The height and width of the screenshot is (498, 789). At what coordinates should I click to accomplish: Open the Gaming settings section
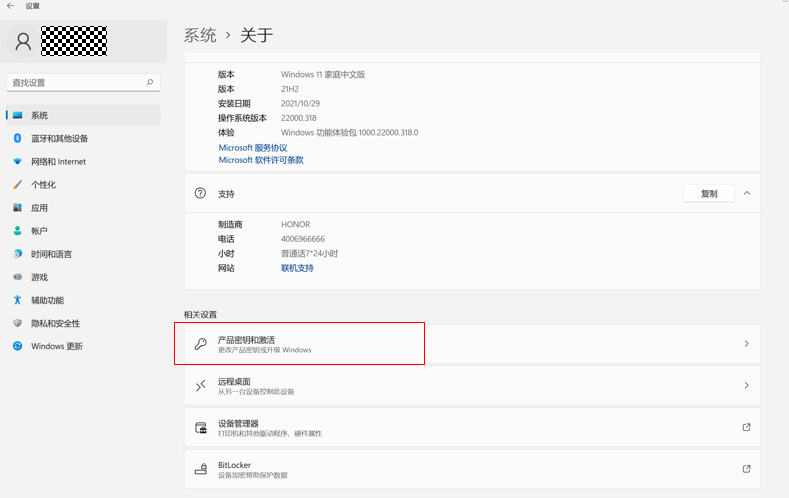(39, 277)
